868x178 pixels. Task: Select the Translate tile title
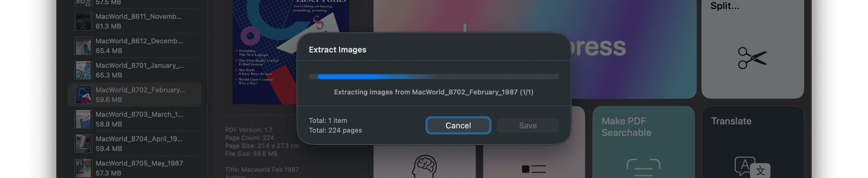tap(731, 121)
